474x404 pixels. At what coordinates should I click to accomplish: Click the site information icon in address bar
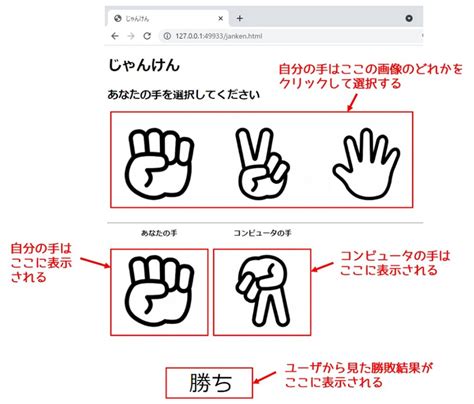(x=168, y=36)
